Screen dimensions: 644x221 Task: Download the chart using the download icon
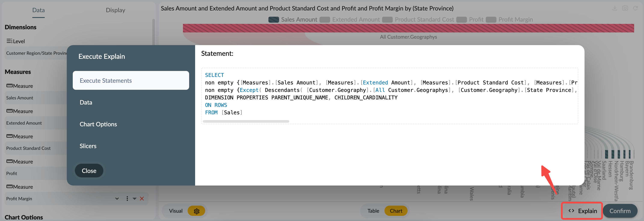tap(615, 8)
